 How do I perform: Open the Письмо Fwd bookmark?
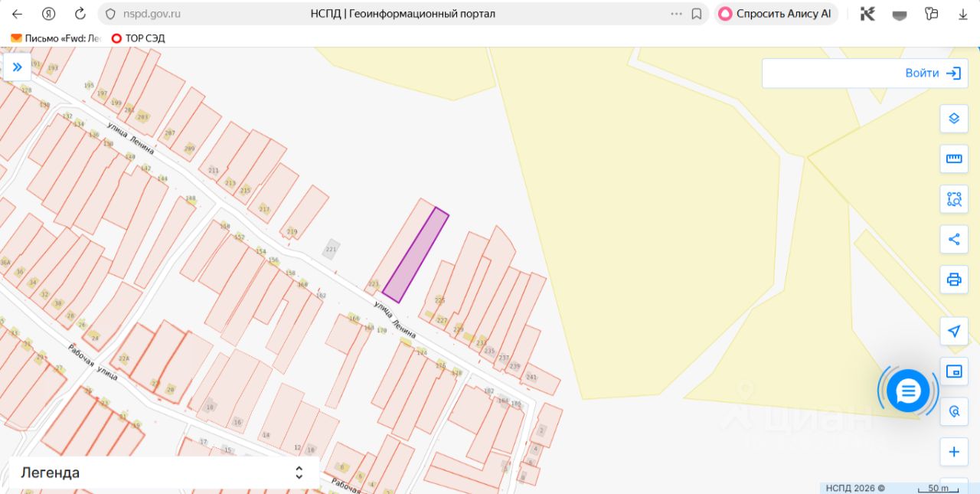point(56,38)
